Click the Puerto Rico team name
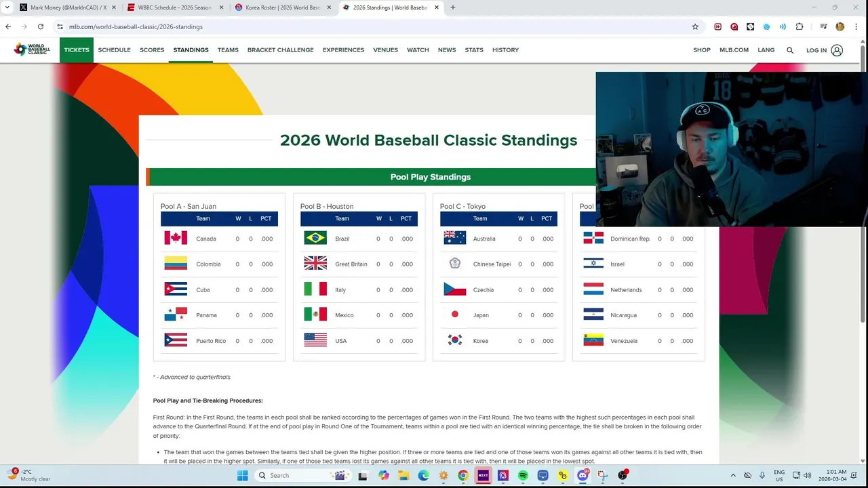This screenshot has width=868, height=488. pos(211,341)
